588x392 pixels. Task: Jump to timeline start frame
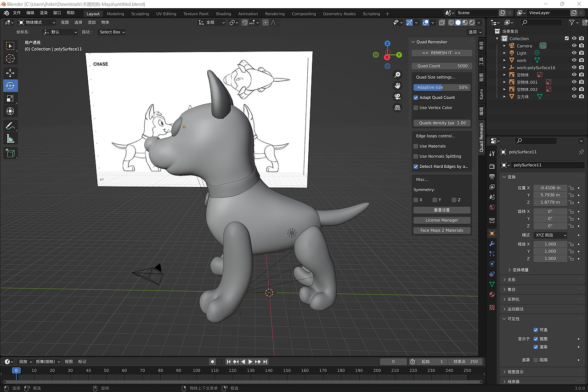tap(228, 362)
